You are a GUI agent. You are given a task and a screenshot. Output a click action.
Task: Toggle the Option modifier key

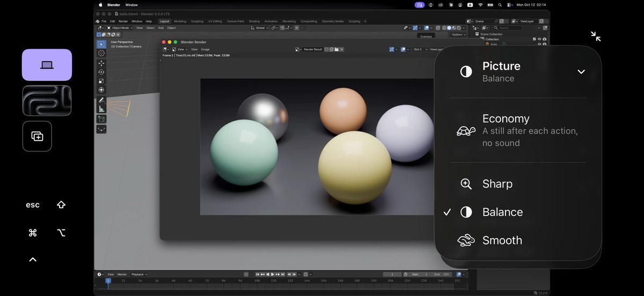pos(61,233)
